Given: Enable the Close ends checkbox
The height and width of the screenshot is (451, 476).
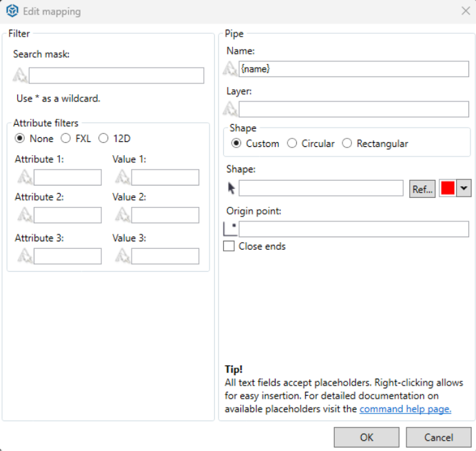Looking at the screenshot, I should (229, 246).
